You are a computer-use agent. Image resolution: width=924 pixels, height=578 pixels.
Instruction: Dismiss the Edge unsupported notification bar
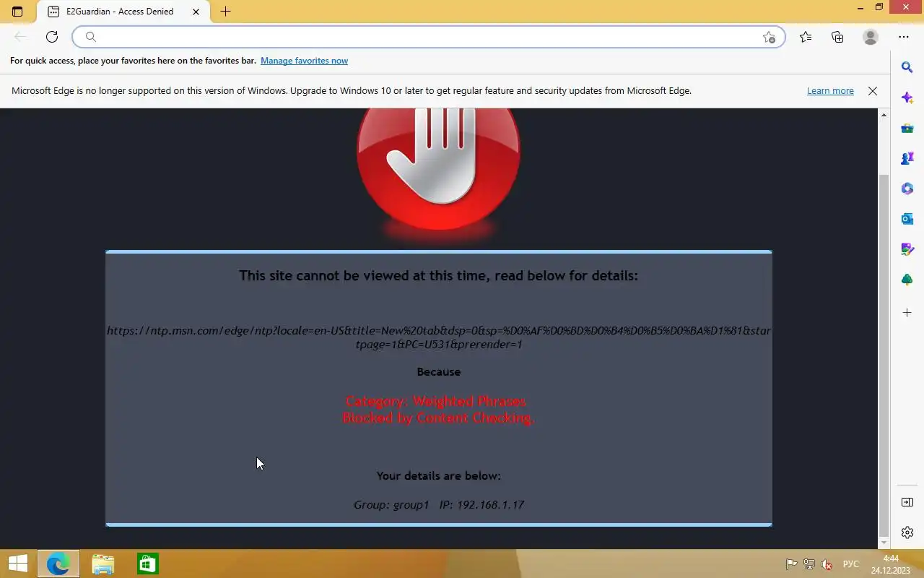coord(873,91)
